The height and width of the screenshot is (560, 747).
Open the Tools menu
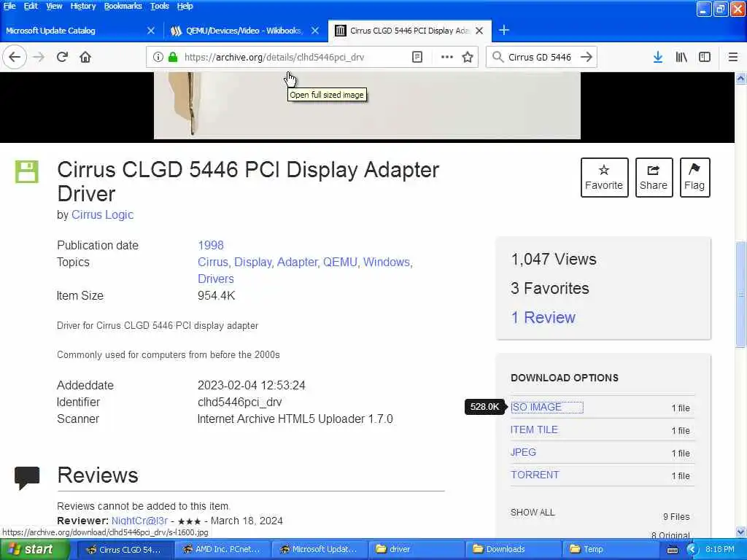point(160,6)
